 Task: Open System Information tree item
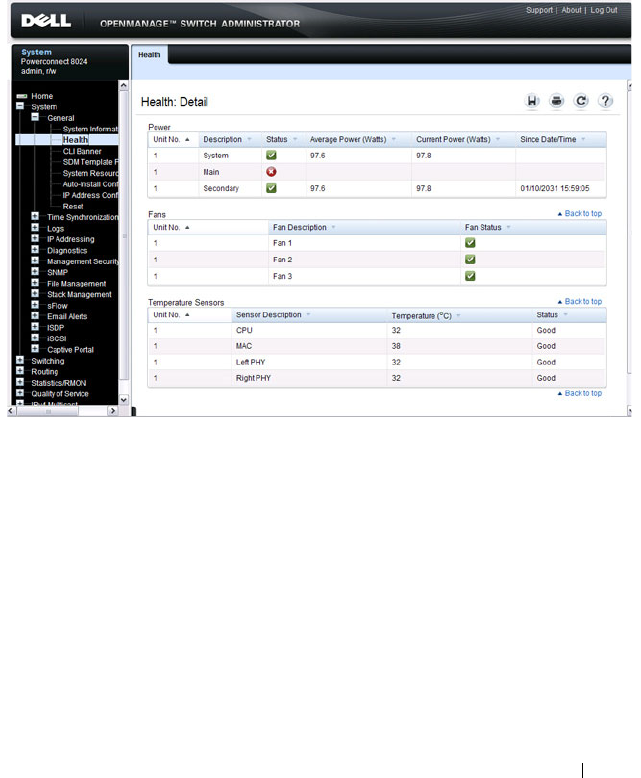90,129
